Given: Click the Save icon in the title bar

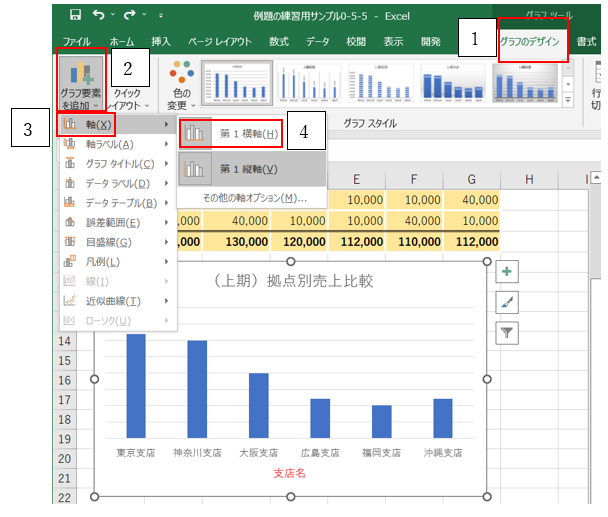Looking at the screenshot, I should (76, 16).
